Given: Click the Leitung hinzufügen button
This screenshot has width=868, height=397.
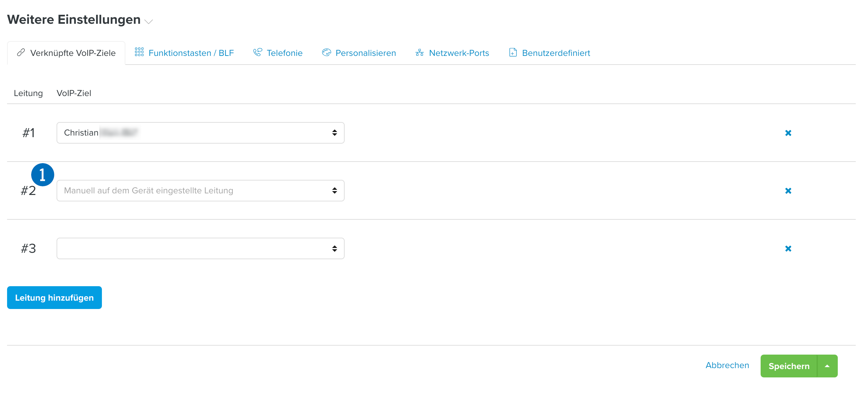Looking at the screenshot, I should (54, 298).
